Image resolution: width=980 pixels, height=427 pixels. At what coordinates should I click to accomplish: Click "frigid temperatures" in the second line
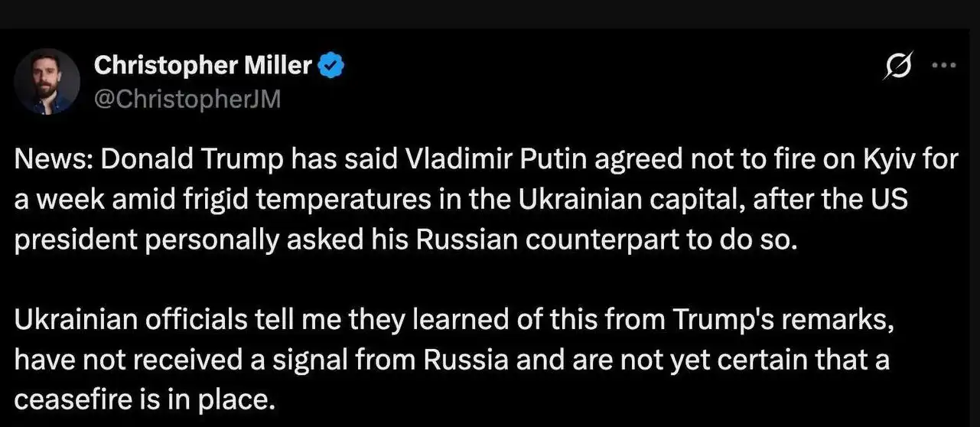coord(262,199)
